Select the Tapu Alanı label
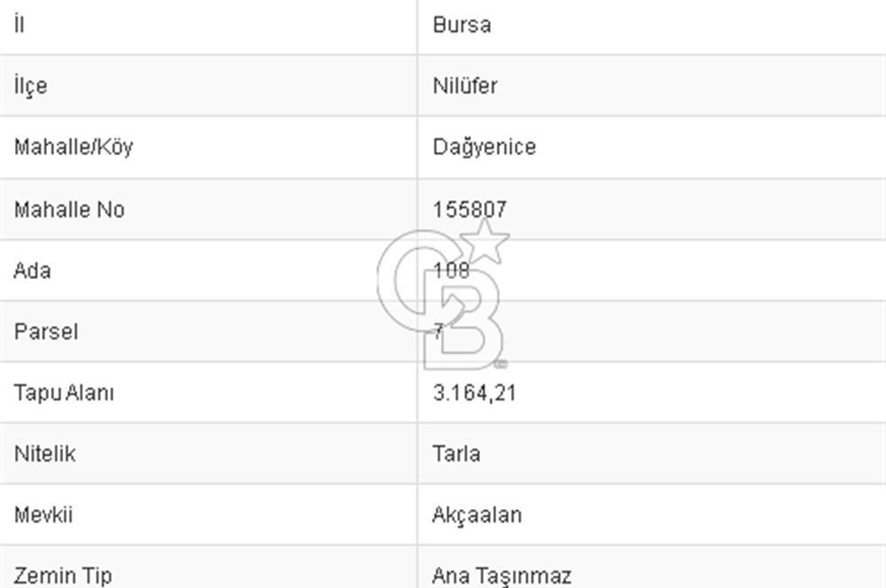 tap(64, 393)
